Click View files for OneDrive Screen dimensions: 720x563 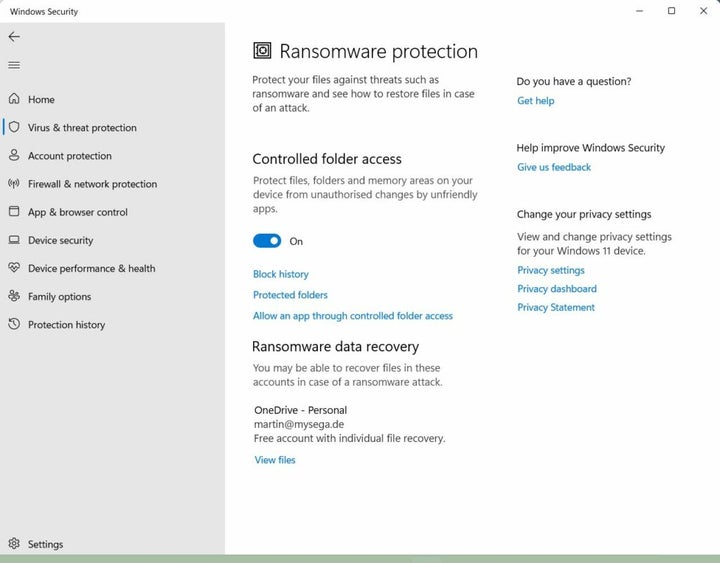tap(275, 460)
